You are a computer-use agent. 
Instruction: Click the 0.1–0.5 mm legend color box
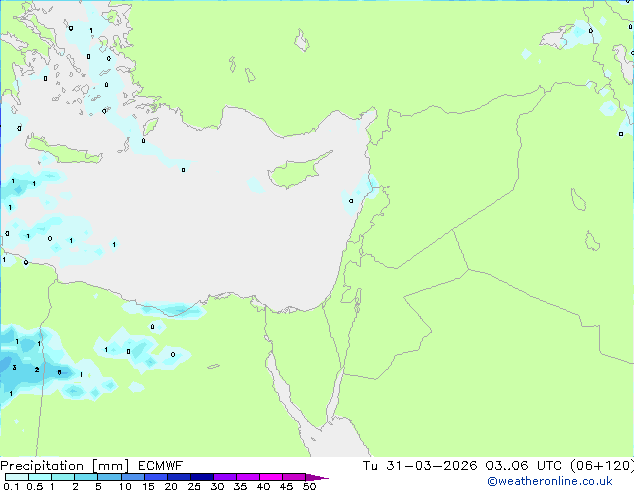coord(17,477)
